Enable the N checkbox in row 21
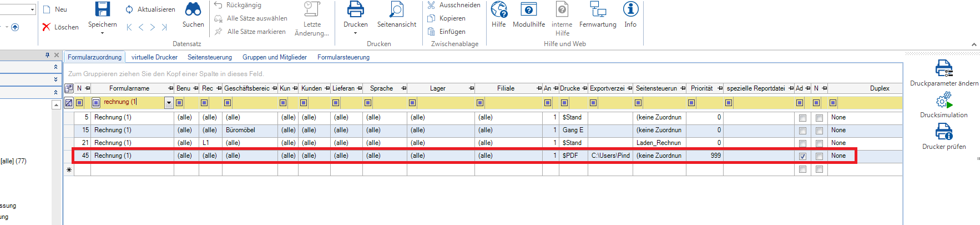This screenshot has height=225, width=980. [x=819, y=143]
